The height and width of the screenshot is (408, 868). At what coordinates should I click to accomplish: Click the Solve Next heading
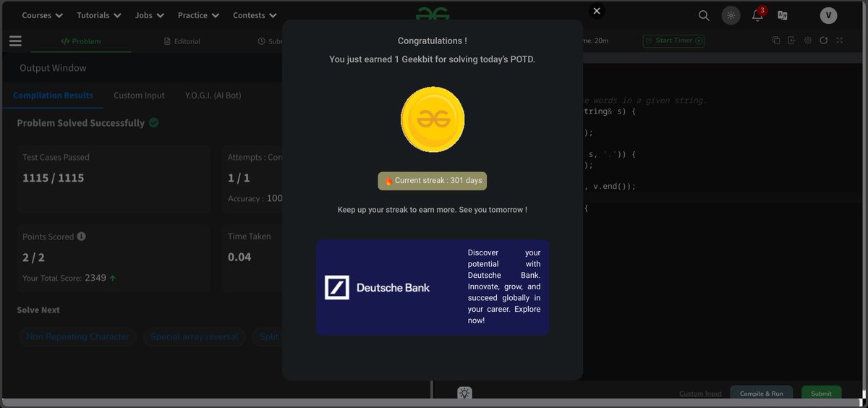pos(38,310)
